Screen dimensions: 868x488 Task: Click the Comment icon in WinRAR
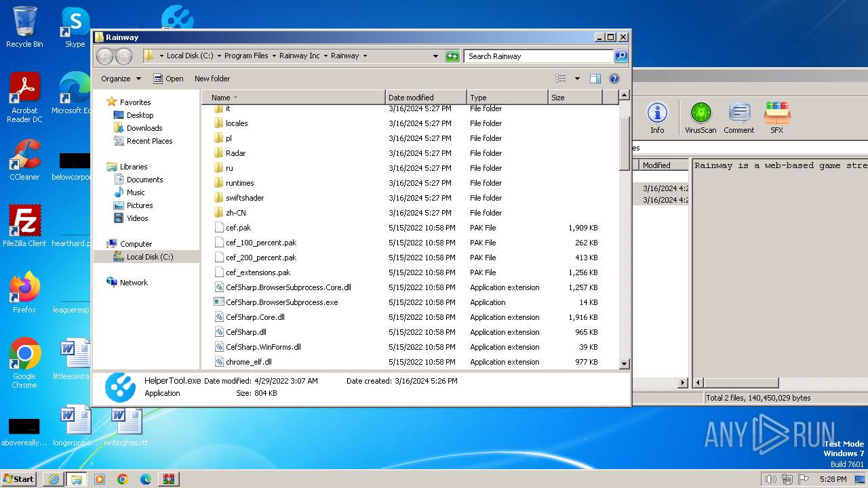tap(738, 118)
